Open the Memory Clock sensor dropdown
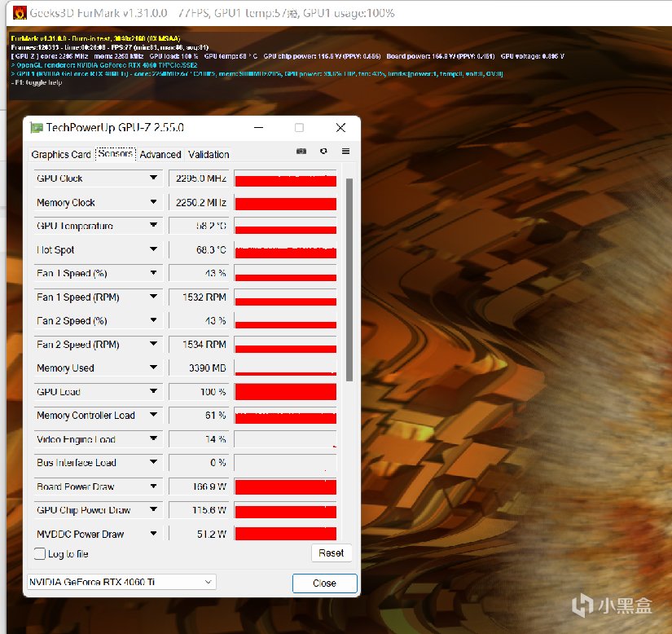The width and height of the screenshot is (672, 634). 153,202
